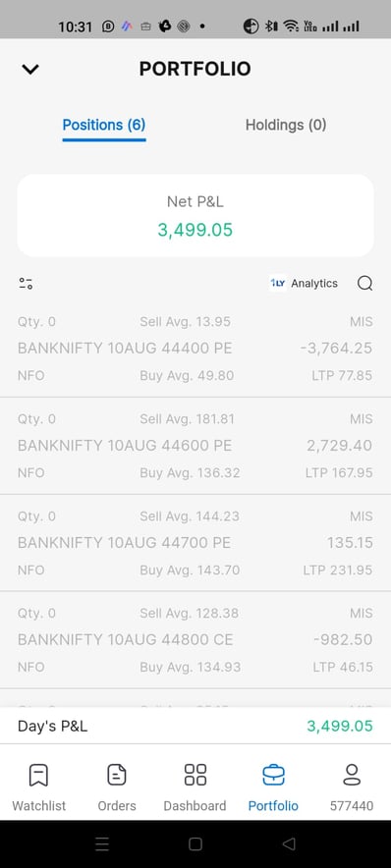Screen dimensions: 391x868
Task: Tap the Android home square button
Action: point(195,843)
